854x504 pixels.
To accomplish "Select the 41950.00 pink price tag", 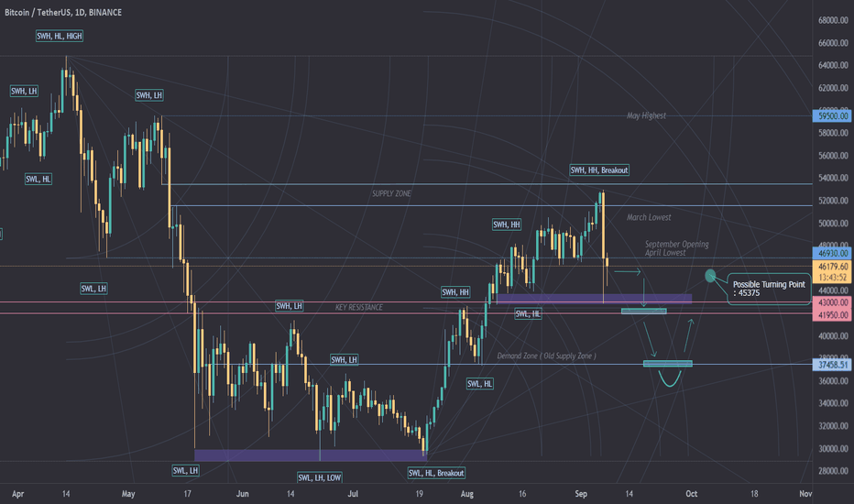I will (x=833, y=315).
